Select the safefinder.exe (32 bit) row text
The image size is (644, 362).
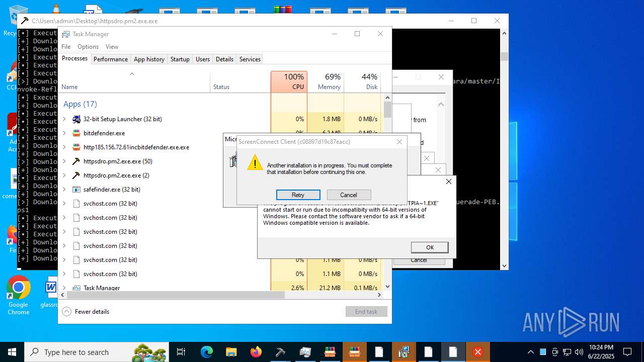[x=112, y=190]
